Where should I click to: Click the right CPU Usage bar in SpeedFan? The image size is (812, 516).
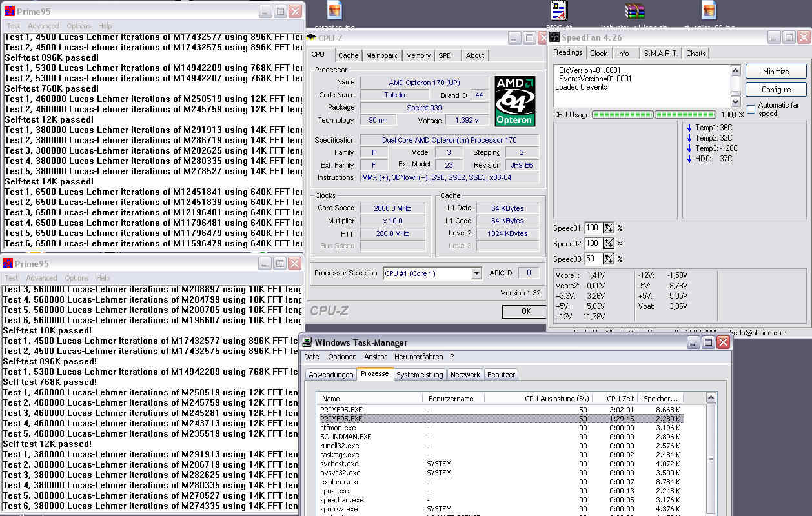click(x=685, y=115)
